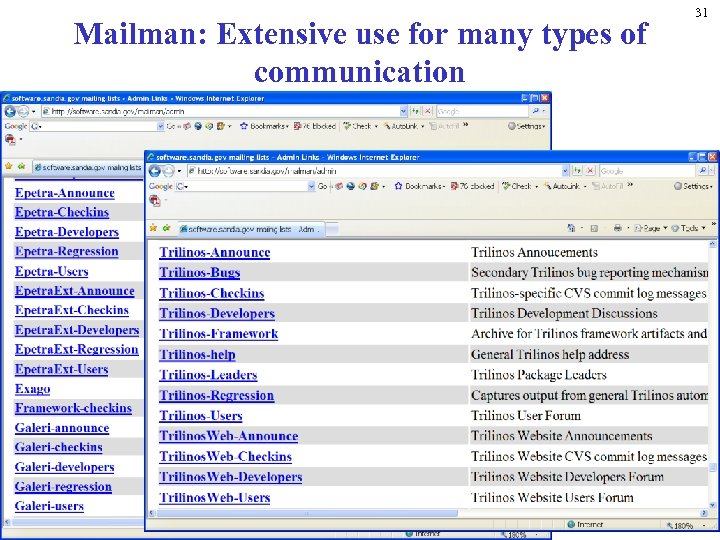Click the search magnifier in front window
The image size is (720, 540).
(x=703, y=171)
